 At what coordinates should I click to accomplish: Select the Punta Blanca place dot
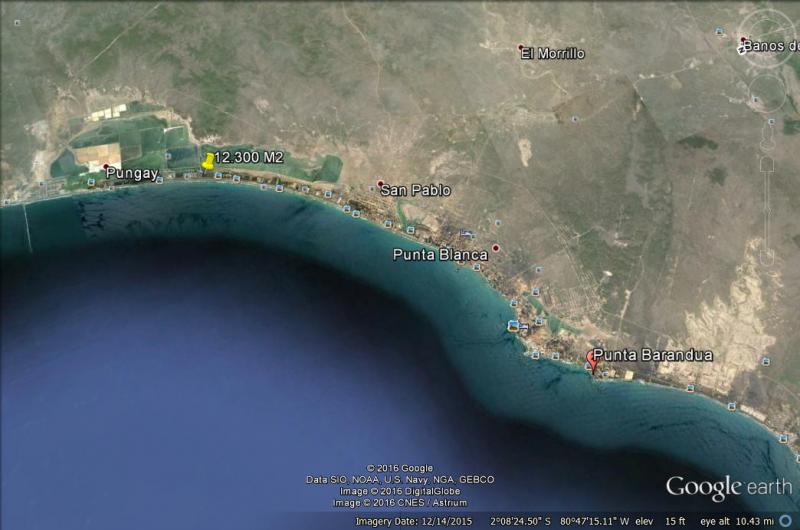click(495, 248)
